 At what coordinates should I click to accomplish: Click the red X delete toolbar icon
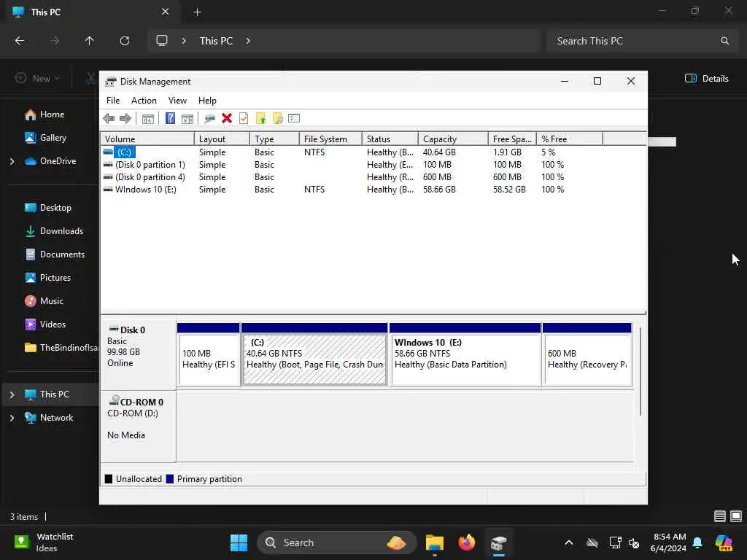coord(227,118)
